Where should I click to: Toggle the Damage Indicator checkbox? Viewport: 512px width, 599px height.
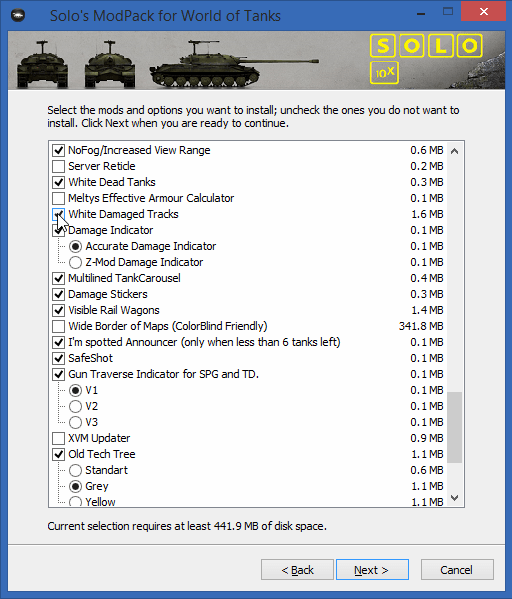[x=58, y=230]
